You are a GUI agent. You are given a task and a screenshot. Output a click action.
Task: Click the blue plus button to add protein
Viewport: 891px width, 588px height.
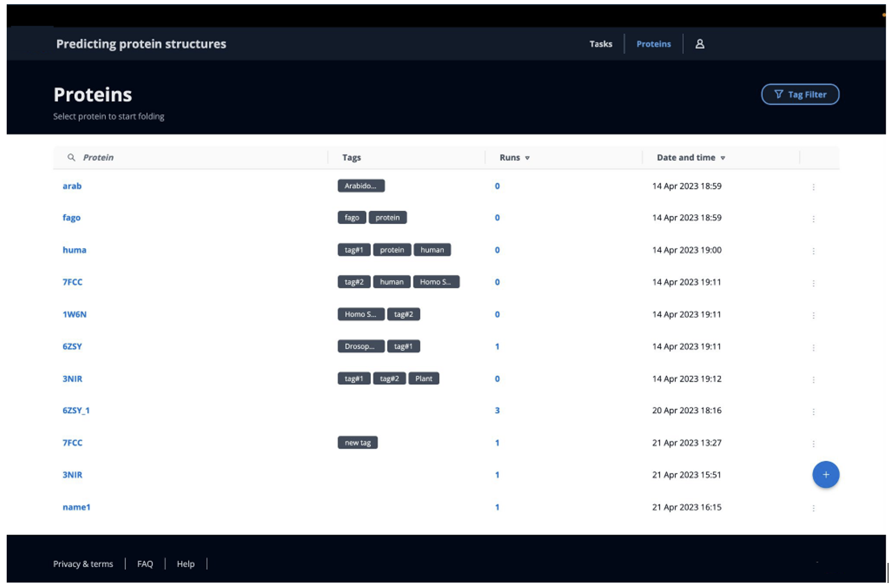[825, 475]
